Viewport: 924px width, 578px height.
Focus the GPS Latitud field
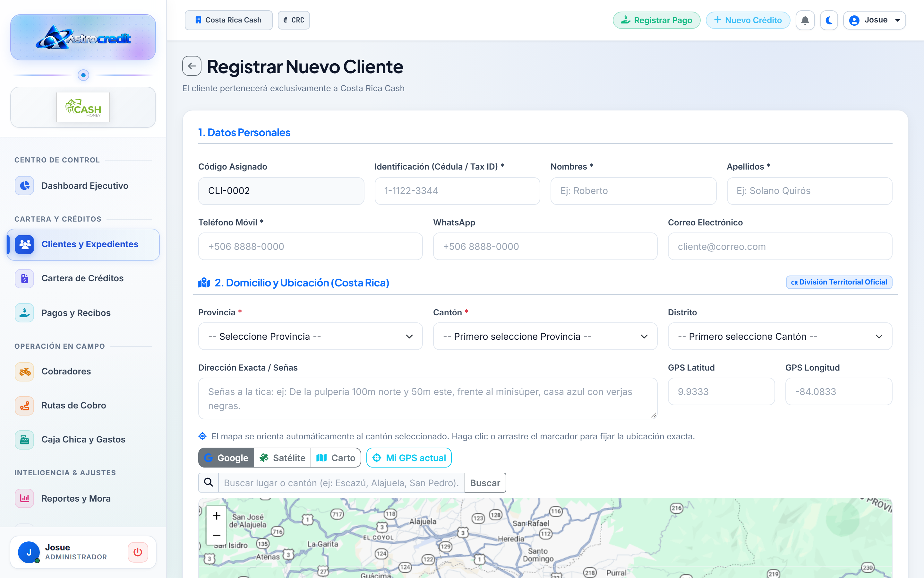point(721,391)
